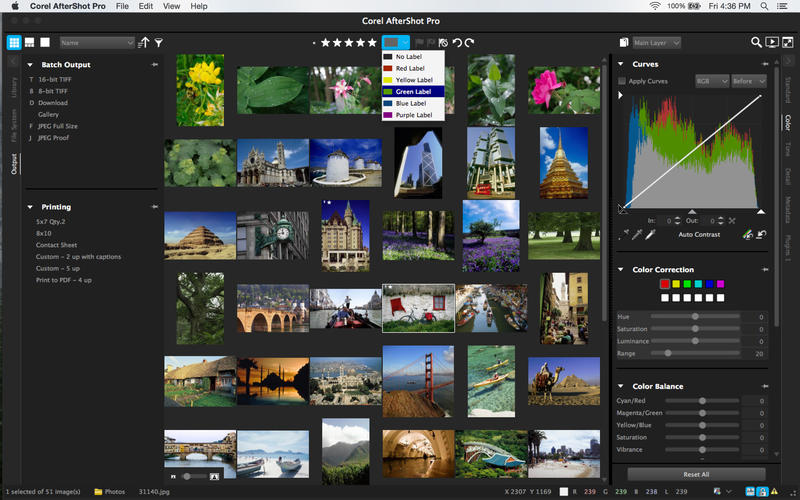Rotate image counter-clockwise
The width and height of the screenshot is (800, 500).
[457, 43]
